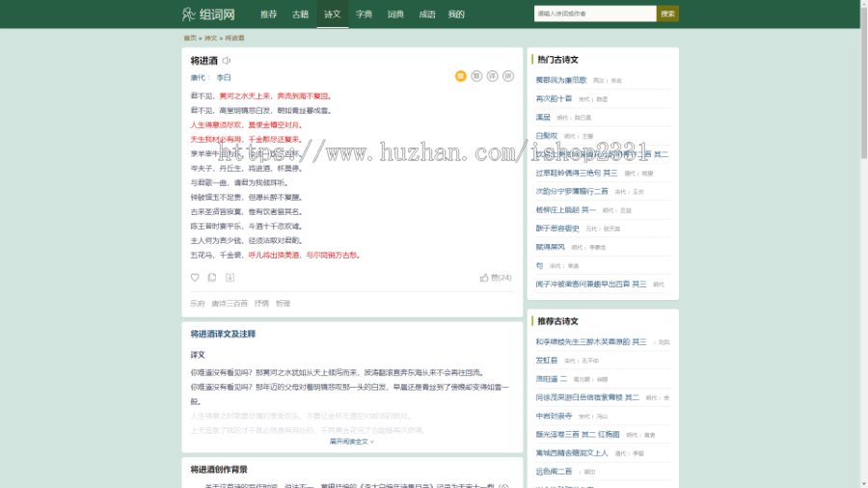Open the poem titled 句

[539, 265]
